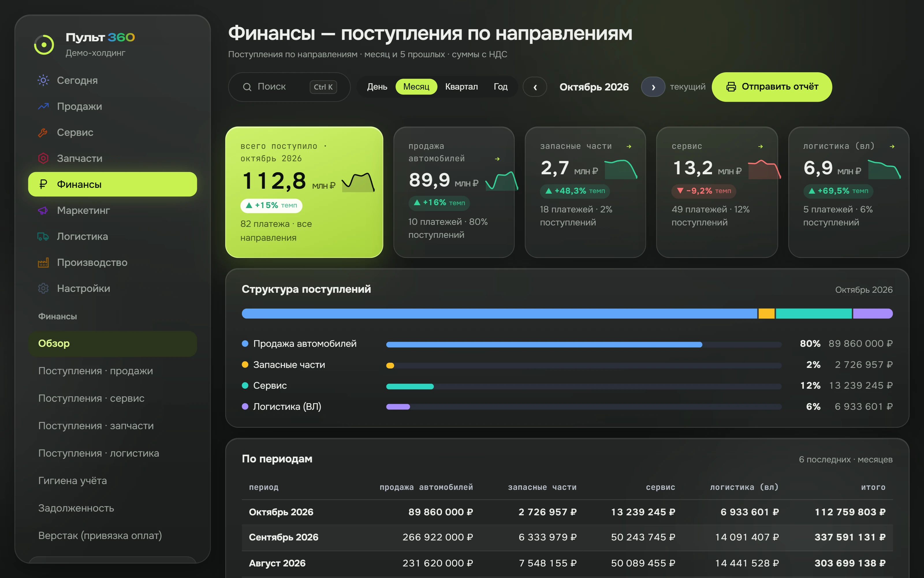The height and width of the screenshot is (578, 924).
Task: Click the всего поступило summary card
Action: (x=304, y=192)
